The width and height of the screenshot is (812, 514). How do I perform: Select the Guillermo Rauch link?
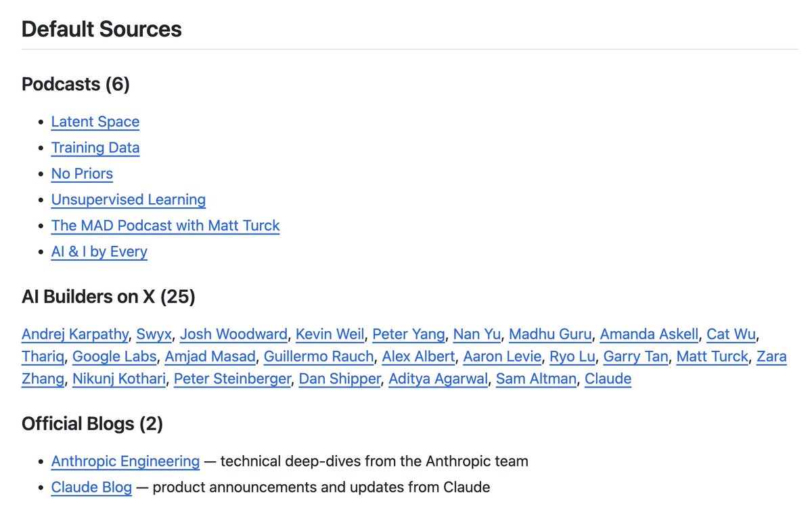click(318, 357)
